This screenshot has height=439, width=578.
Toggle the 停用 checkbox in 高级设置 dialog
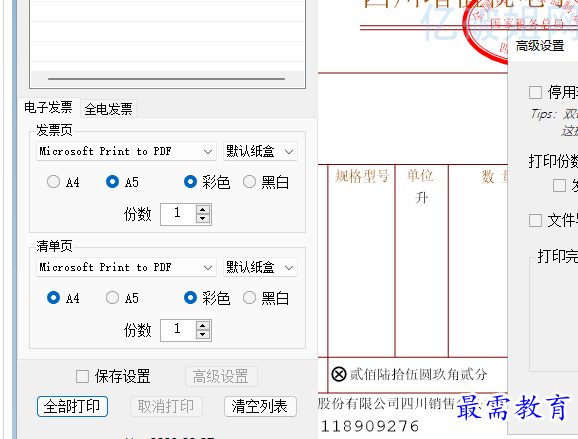click(x=535, y=92)
